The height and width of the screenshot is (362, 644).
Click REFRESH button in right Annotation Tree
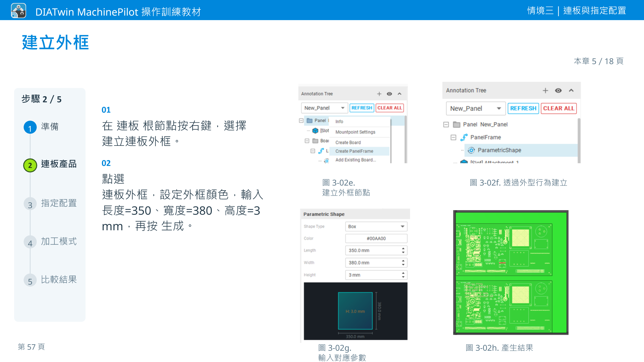pyautogui.click(x=523, y=108)
